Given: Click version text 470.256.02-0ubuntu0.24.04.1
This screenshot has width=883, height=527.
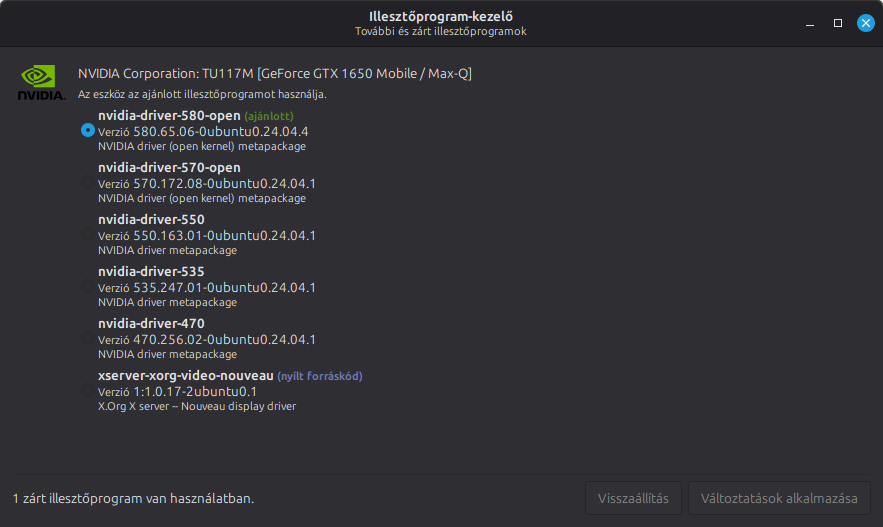Looking at the screenshot, I should pyautogui.click(x=224, y=340).
